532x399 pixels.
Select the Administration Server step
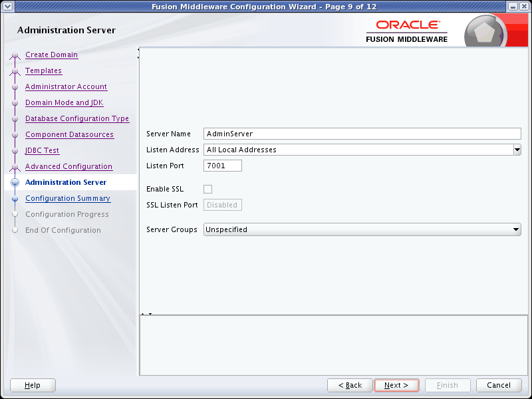click(66, 182)
